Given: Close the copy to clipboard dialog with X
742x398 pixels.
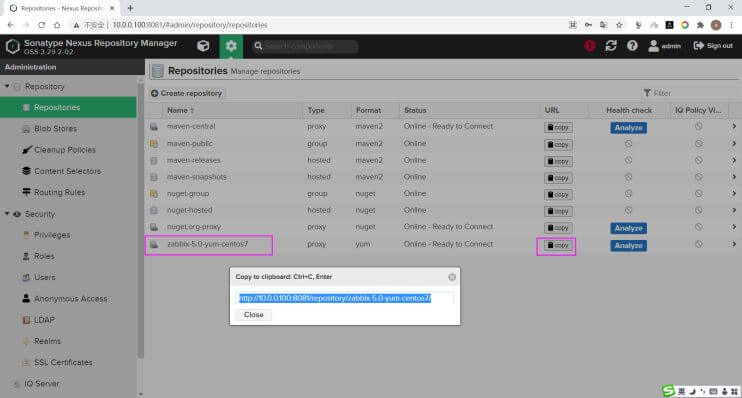Looking at the screenshot, I should click(x=452, y=277).
